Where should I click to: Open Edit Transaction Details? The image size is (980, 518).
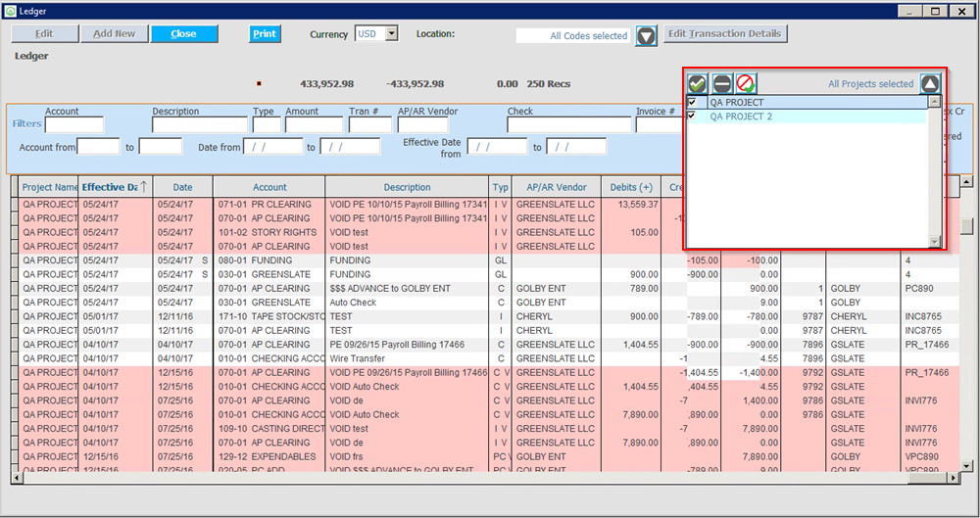pos(725,33)
